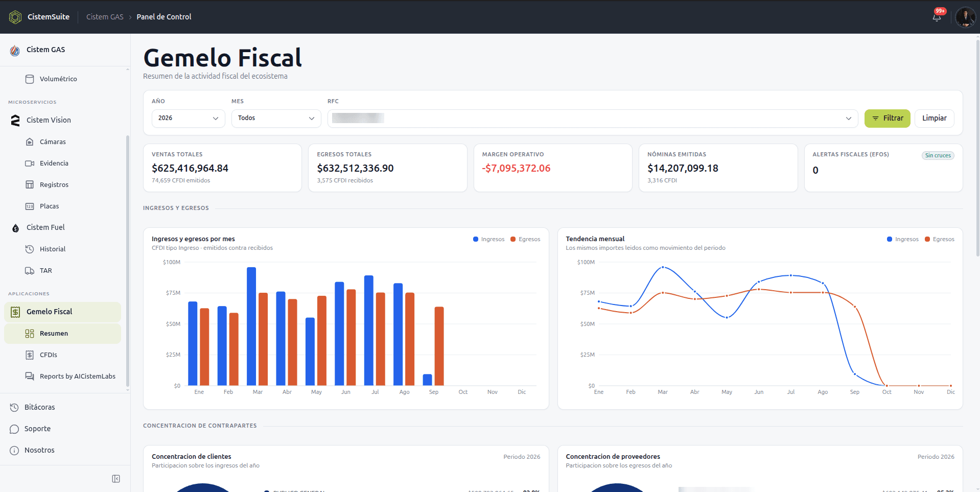Collapse the sidebar panel
This screenshot has height=492, width=980.
pyautogui.click(x=116, y=479)
